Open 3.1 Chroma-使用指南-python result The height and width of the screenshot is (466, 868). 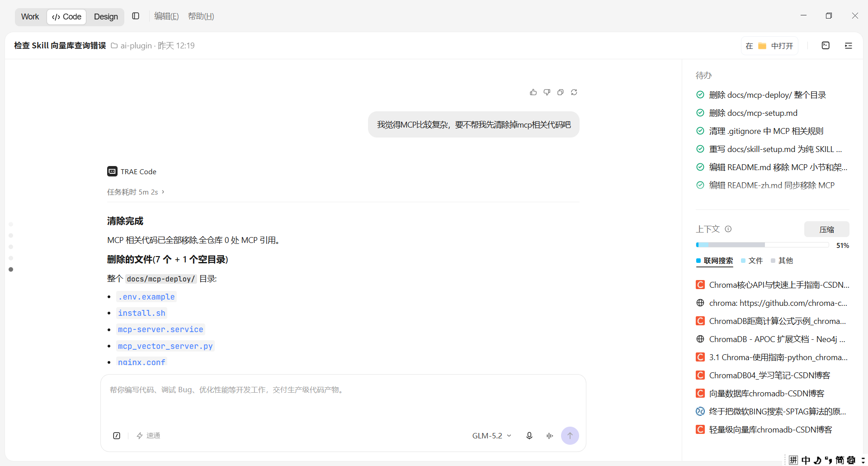(772, 357)
